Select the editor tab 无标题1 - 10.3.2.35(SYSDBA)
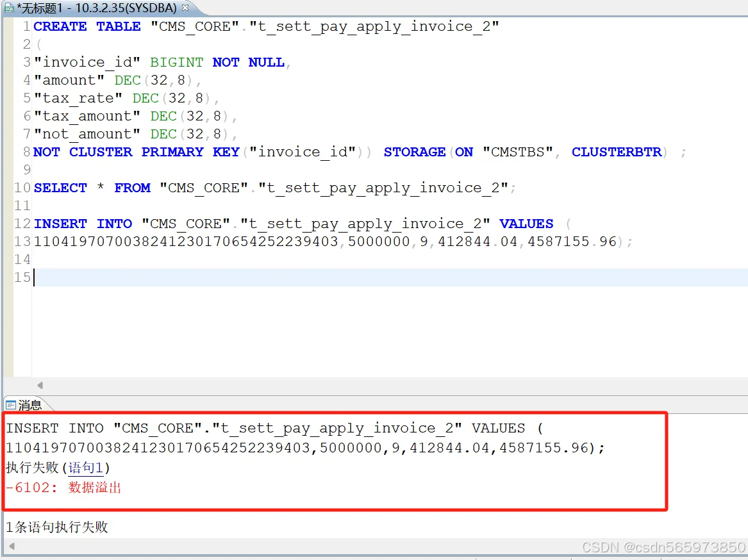The width and height of the screenshot is (748, 560). click(x=97, y=8)
